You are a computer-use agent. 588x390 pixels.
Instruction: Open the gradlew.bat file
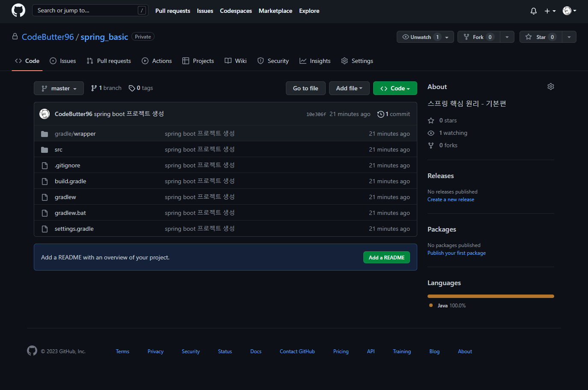click(x=70, y=213)
